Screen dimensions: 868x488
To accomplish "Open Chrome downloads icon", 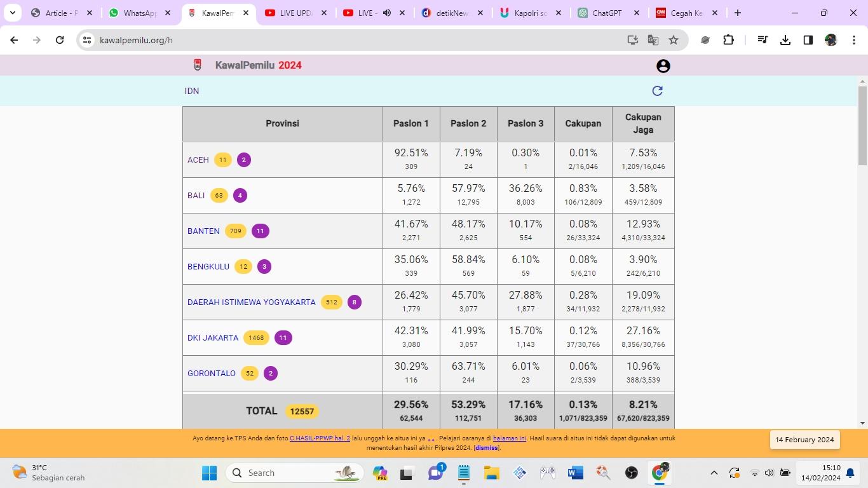I will (x=785, y=40).
